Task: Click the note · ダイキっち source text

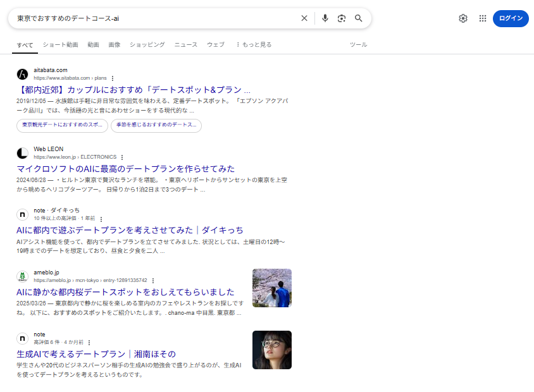Action: click(x=56, y=211)
